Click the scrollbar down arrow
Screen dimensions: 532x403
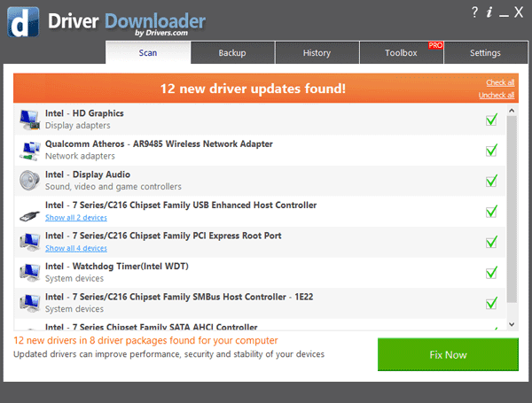coord(512,324)
